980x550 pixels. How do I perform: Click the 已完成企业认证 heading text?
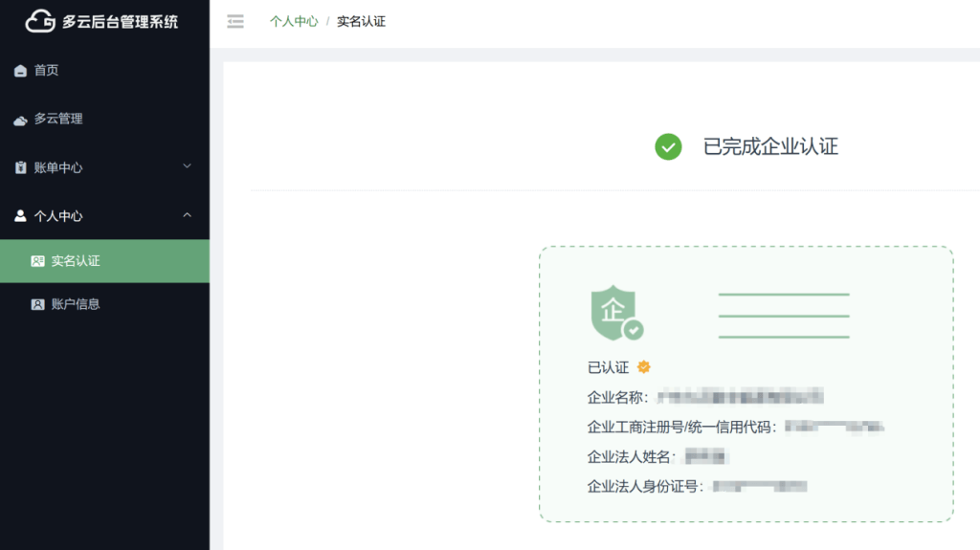(x=770, y=146)
